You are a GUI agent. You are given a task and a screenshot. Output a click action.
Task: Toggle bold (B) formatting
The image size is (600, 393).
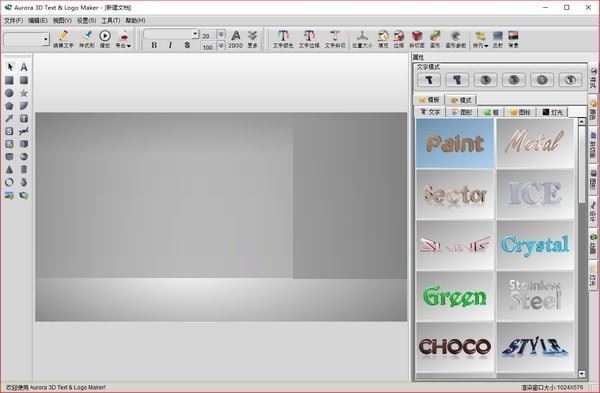154,45
